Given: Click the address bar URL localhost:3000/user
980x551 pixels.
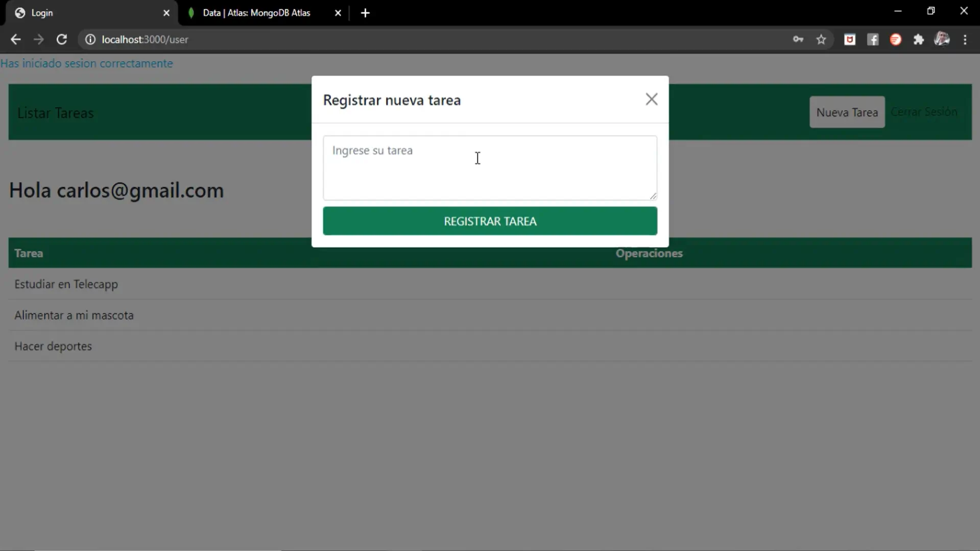Looking at the screenshot, I should click(145, 39).
